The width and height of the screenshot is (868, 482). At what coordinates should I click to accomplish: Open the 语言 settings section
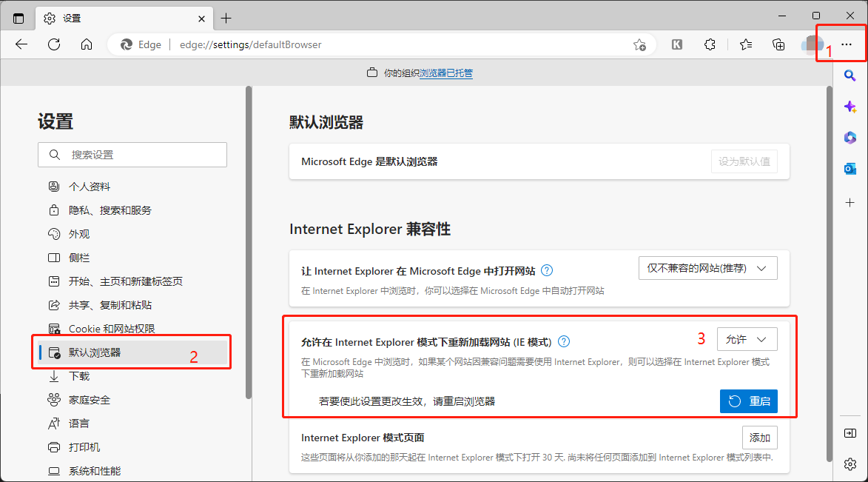78,424
